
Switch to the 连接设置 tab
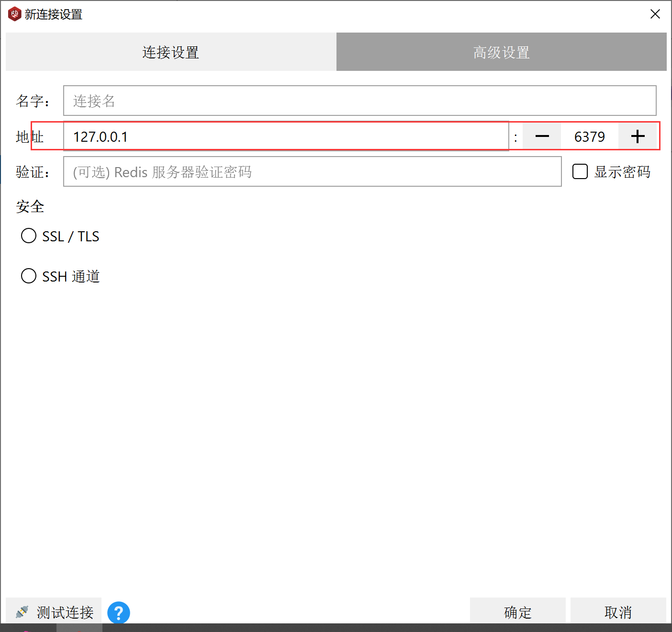click(x=171, y=52)
